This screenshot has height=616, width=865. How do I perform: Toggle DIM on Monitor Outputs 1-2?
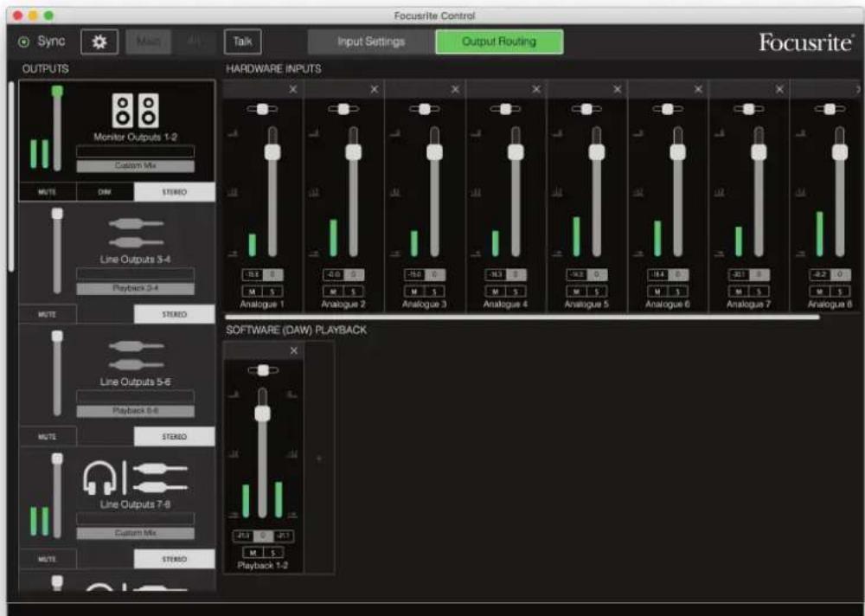click(105, 192)
